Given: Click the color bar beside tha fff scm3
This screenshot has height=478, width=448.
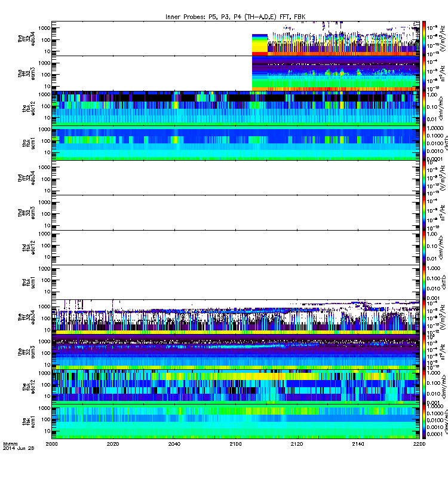Looking at the screenshot, I should 424,73.
